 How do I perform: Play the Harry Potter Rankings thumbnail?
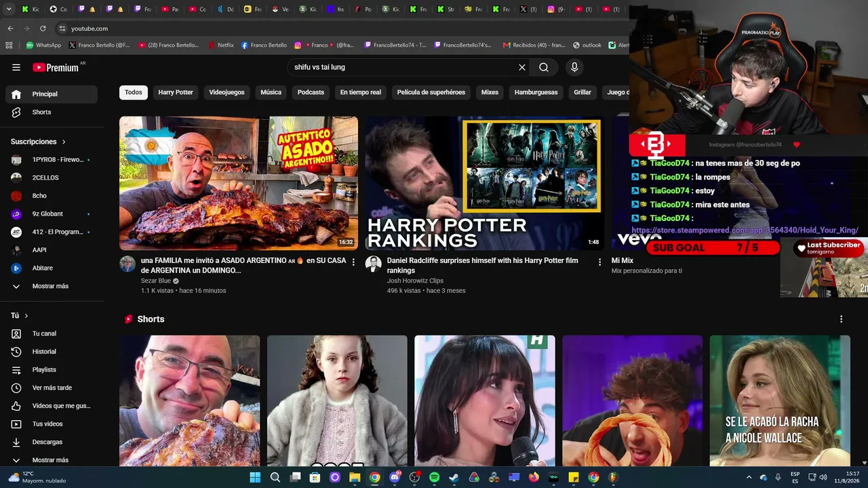484,184
